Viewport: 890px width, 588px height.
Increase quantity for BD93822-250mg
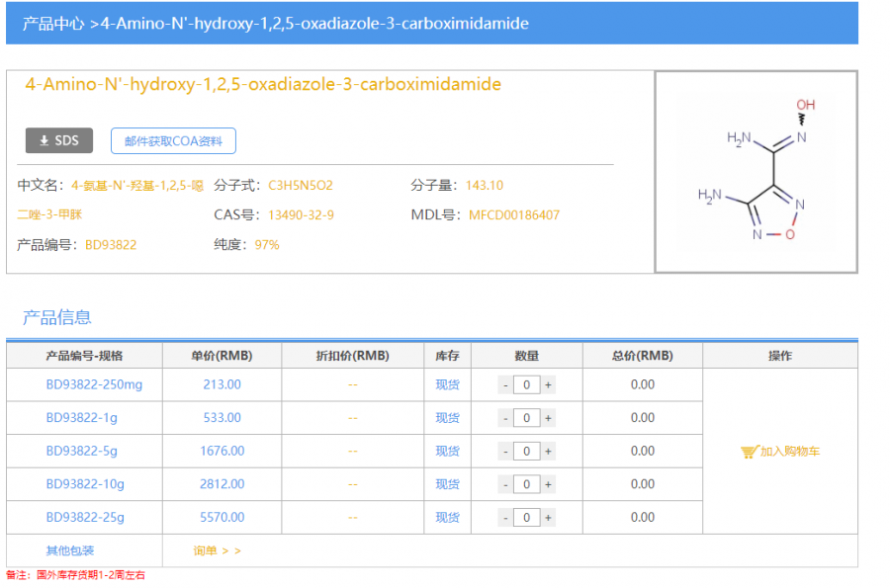tap(548, 385)
